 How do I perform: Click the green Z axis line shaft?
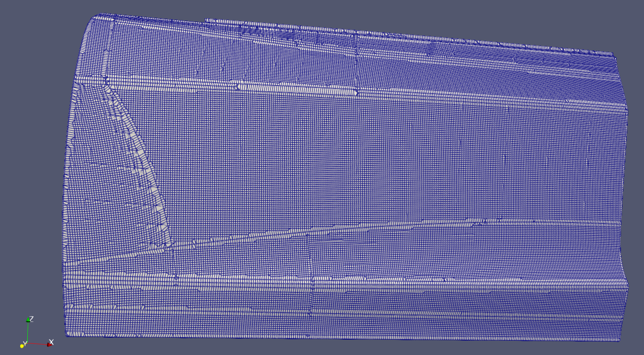(28, 332)
